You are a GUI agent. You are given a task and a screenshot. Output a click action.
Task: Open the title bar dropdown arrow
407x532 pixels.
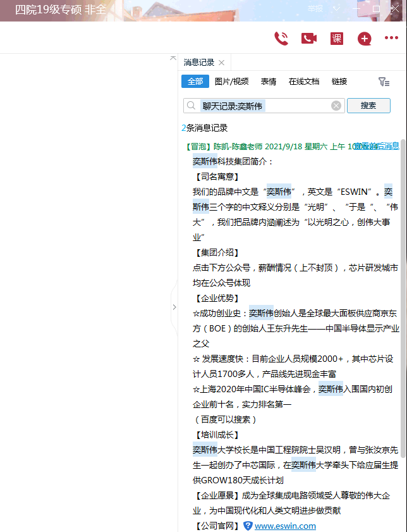pyautogui.click(x=336, y=8)
